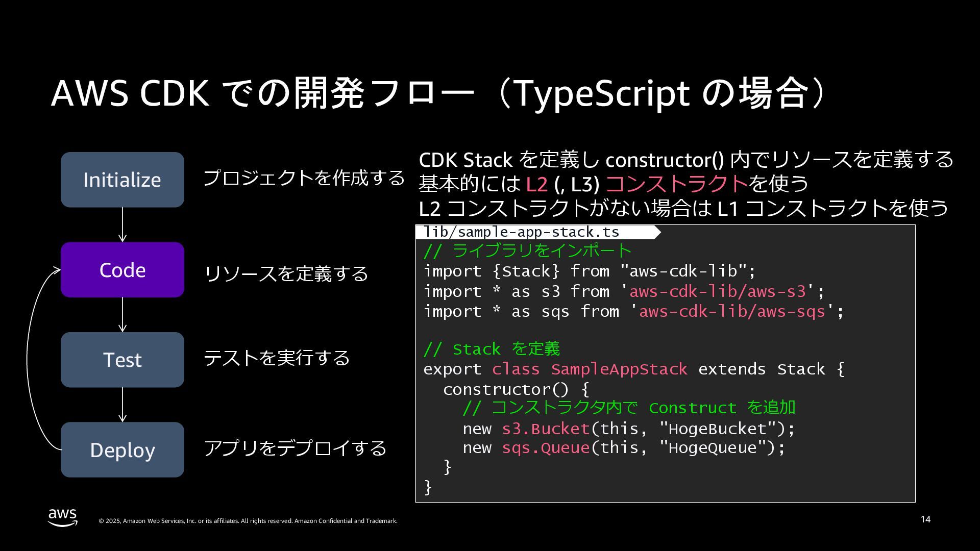Click the s3.Bucket code token
This screenshot has width=980, height=551.
tap(546, 429)
